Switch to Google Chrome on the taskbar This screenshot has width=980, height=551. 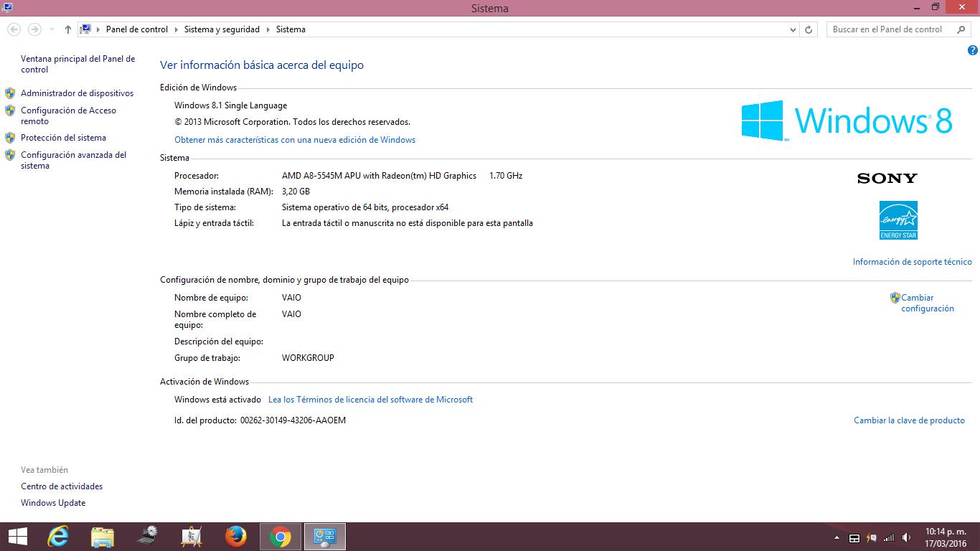(281, 537)
